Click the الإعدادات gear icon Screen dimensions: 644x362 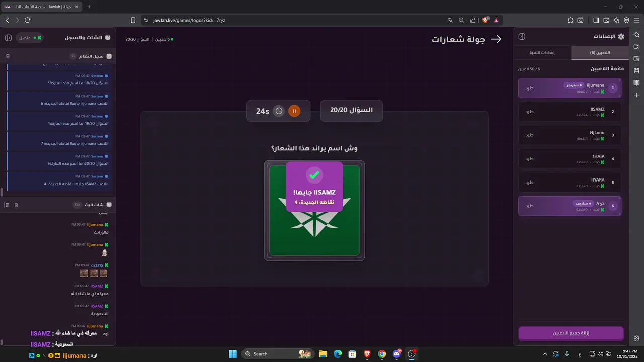621,37
